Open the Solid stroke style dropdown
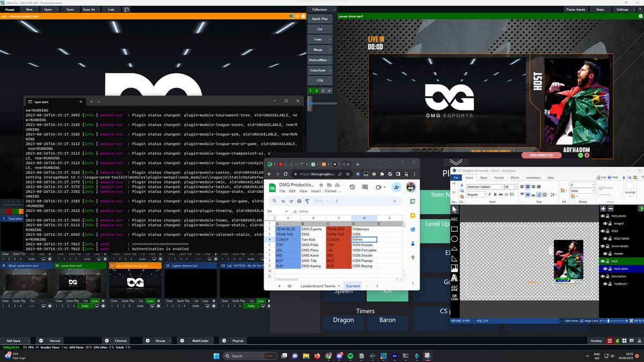Viewport: 644px width, 362px height. [592, 191]
